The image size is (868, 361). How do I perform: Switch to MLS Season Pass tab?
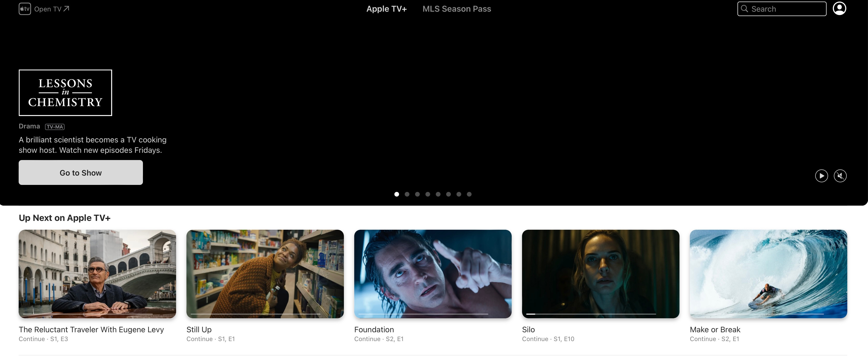click(x=457, y=9)
